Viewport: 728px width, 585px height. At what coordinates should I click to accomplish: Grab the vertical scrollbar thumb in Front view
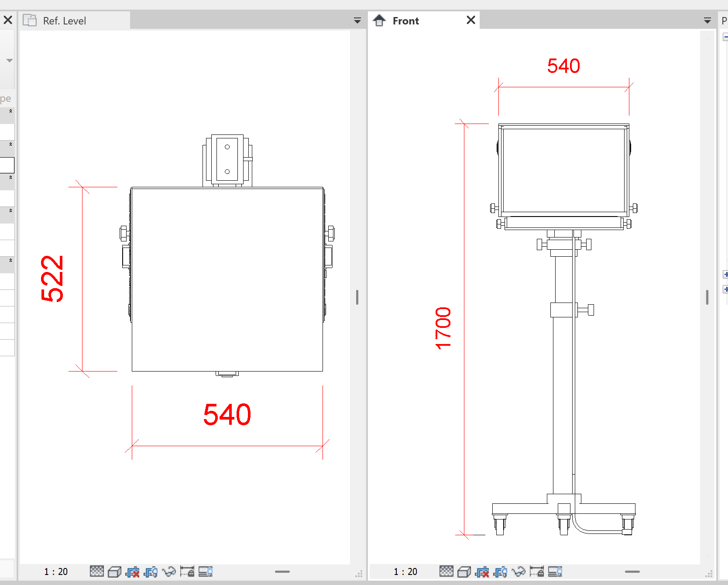707,297
